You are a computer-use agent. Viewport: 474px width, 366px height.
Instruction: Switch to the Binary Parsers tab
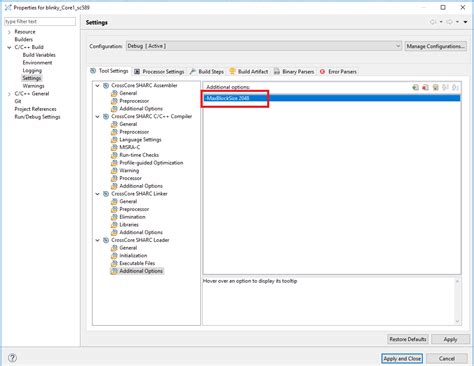point(294,71)
